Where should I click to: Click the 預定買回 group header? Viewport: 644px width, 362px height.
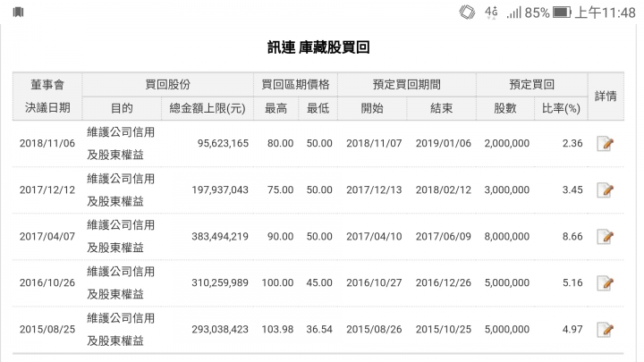[x=532, y=85]
